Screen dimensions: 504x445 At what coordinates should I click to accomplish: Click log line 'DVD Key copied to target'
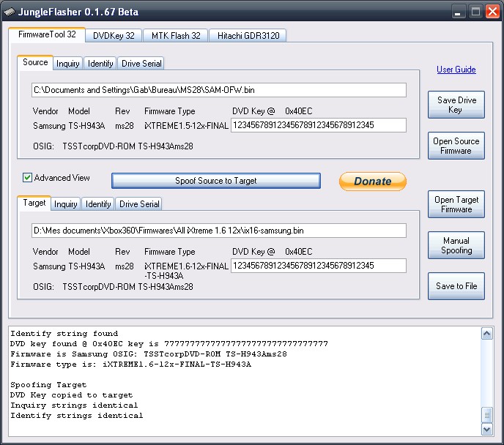[x=71, y=395]
